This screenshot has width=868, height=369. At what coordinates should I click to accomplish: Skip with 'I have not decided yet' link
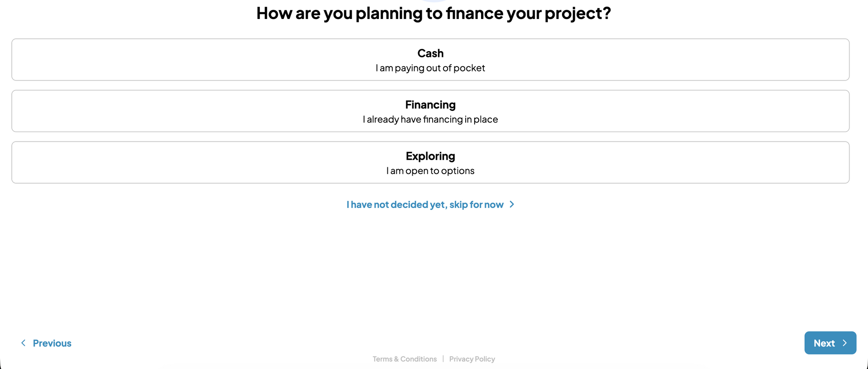425,204
